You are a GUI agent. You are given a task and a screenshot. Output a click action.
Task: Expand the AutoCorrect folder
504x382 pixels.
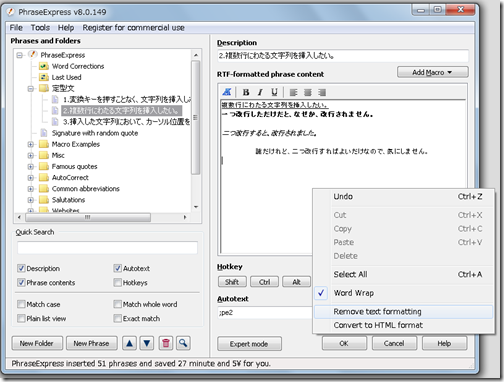coord(31,178)
